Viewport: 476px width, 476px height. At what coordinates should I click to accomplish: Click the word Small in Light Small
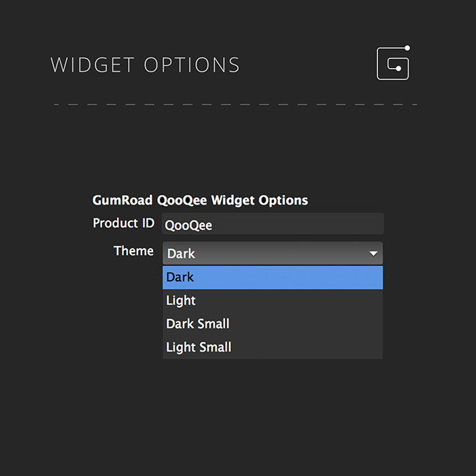[x=215, y=347]
